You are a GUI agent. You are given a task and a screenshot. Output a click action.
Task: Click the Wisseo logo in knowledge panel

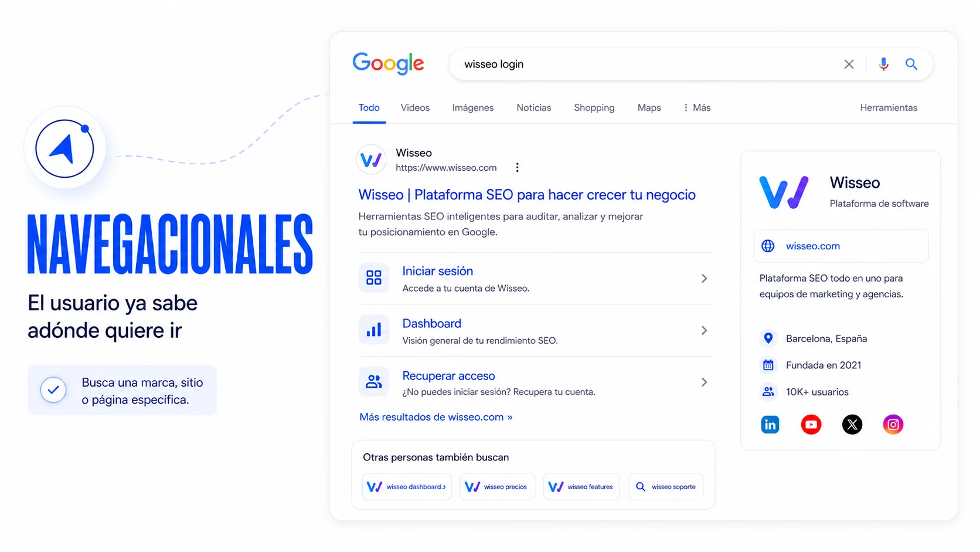pos(784,192)
